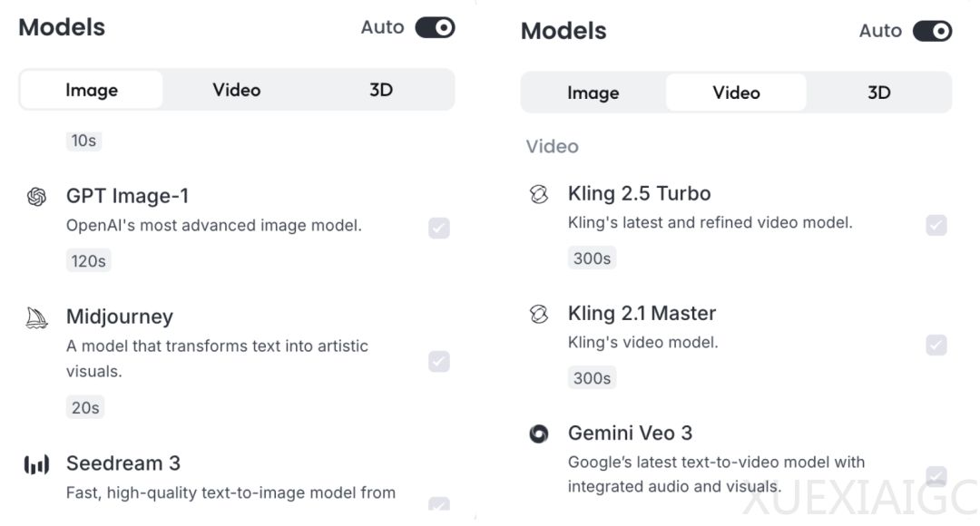Viewport: 980px width, 526px height.
Task: Check the Kling 2.5 Turbo checkbox
Action: coord(936,225)
